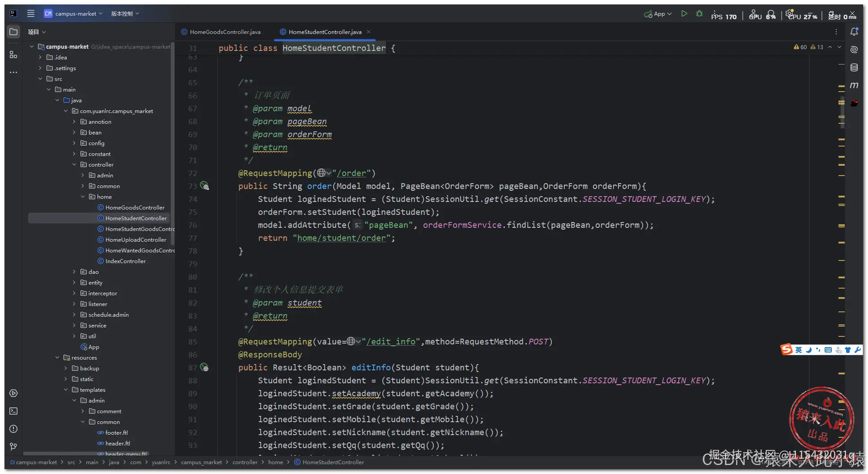This screenshot has width=868, height=474.
Task: Select footer.ftl template file
Action: click(x=113, y=432)
